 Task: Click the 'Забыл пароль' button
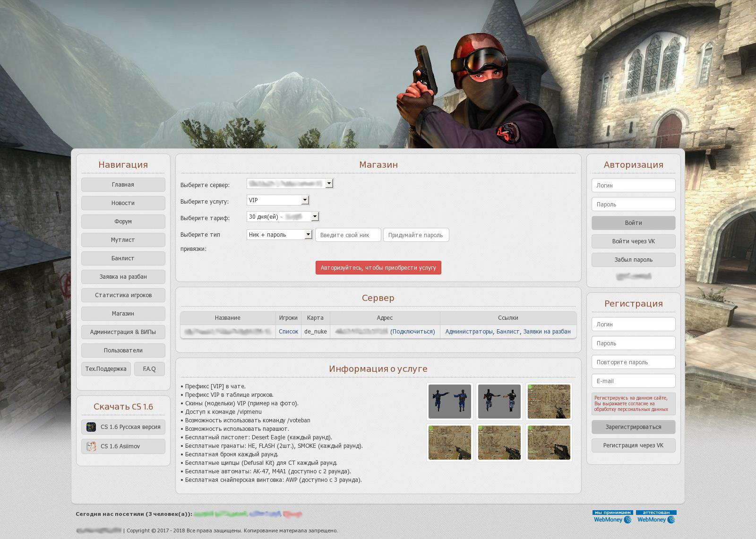pyautogui.click(x=633, y=260)
